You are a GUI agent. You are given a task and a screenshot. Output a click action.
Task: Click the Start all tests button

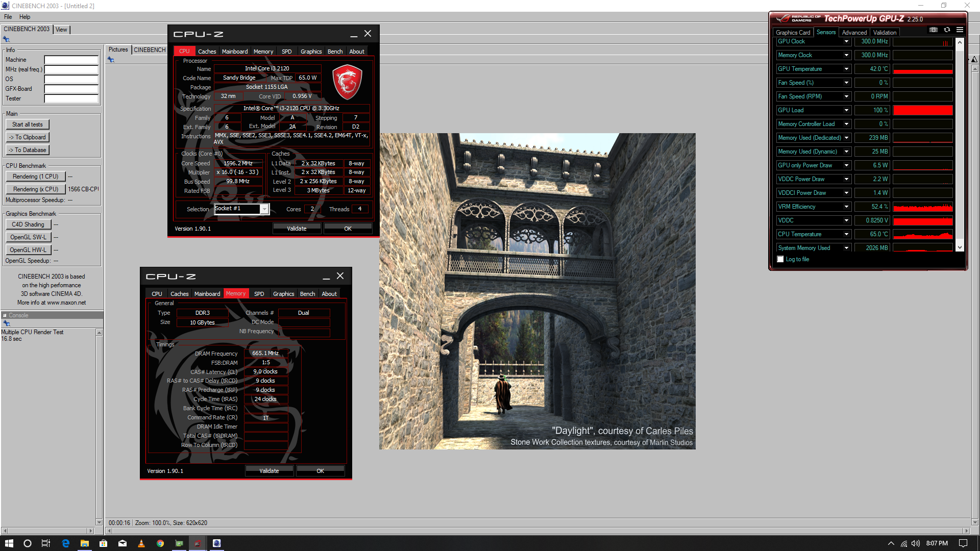click(28, 124)
